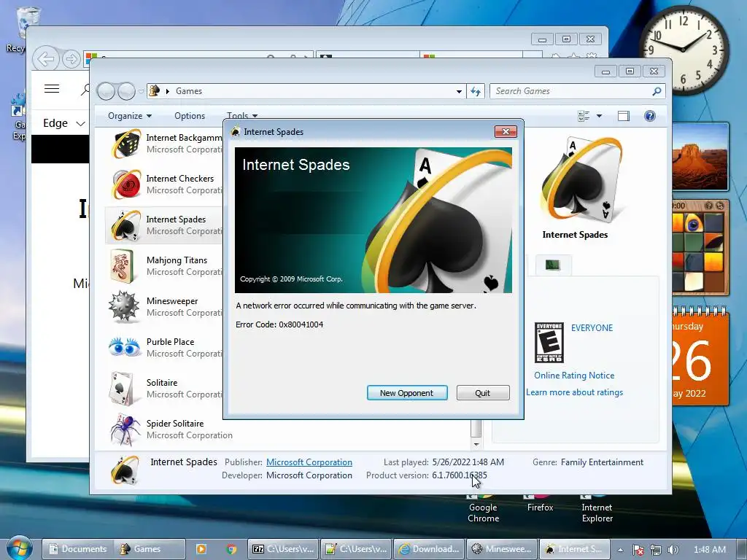747x560 pixels.
Task: Click the search magnifier in Search Games
Action: coord(657,91)
